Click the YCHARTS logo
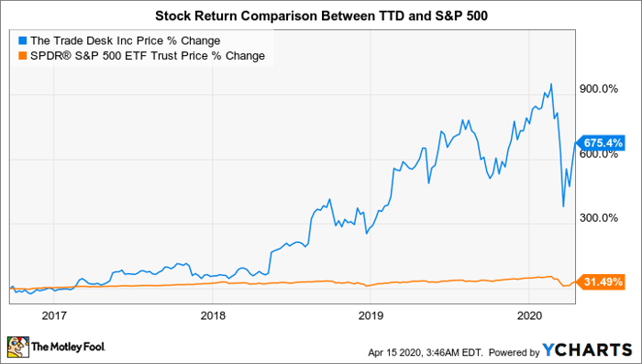This screenshot has height=364, width=642. [587, 350]
